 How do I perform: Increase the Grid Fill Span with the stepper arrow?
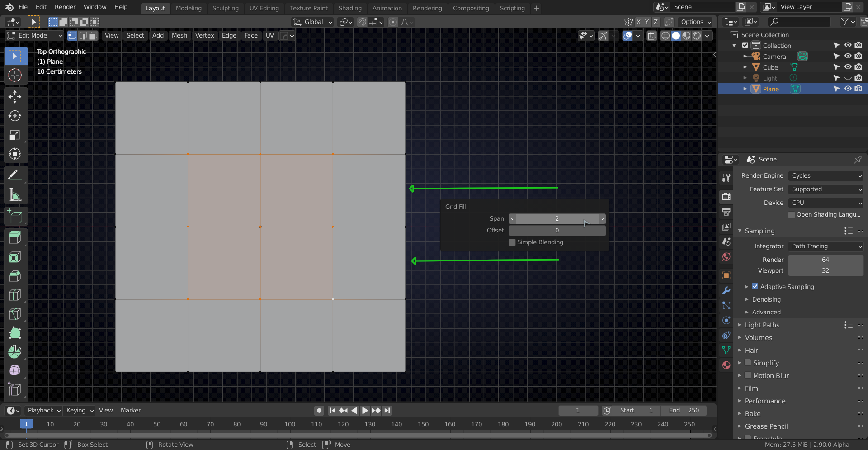(603, 219)
